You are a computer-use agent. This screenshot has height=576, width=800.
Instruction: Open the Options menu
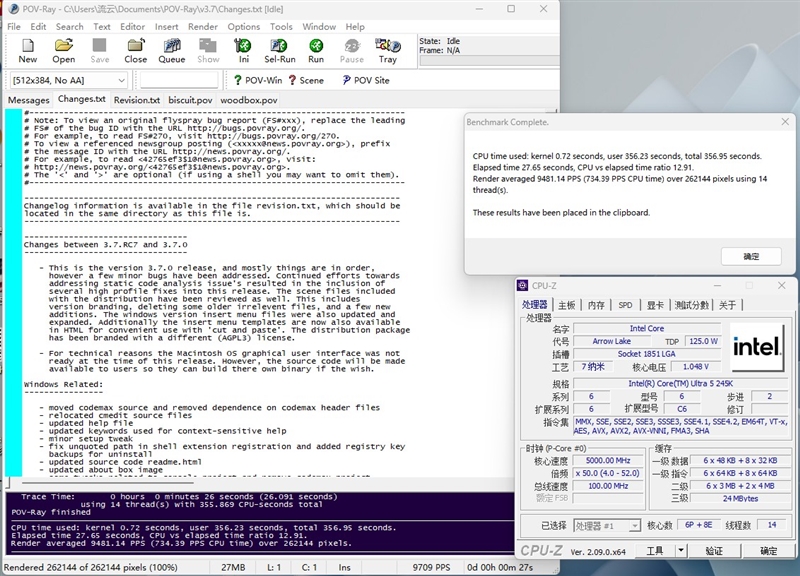pyautogui.click(x=243, y=27)
